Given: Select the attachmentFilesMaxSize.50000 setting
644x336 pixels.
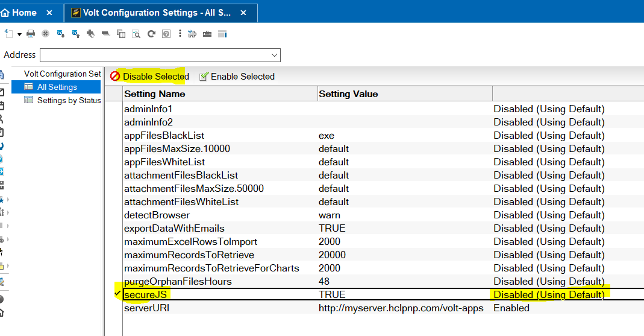Looking at the screenshot, I should (194, 188).
